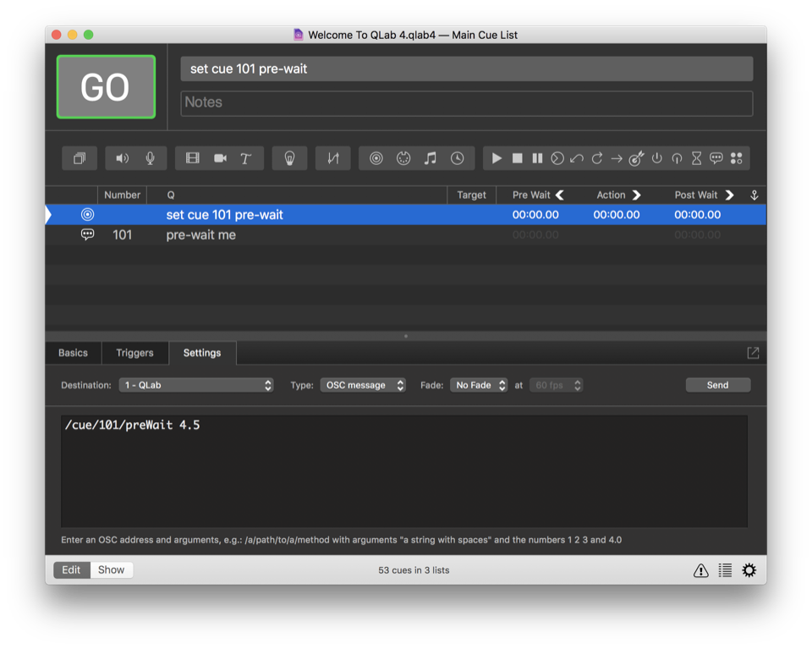Insert a Start cue (play triangle)
Screen dimensions: 812x649
(497, 158)
